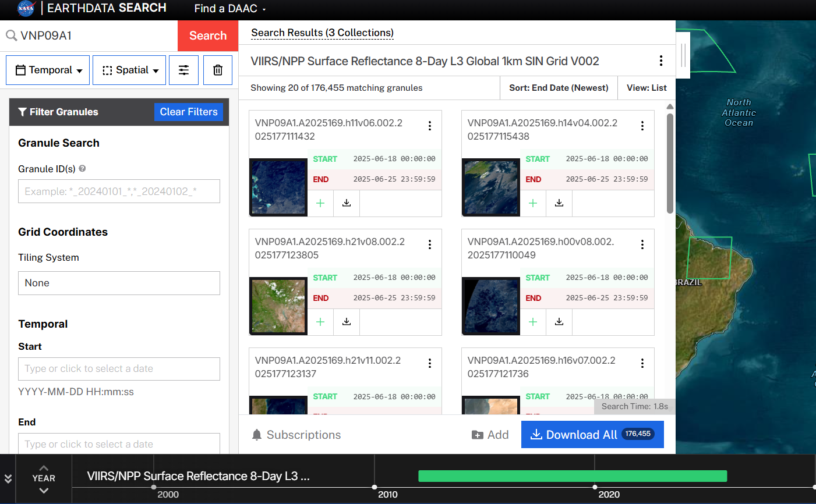Click the h14v04 granule thumbnail

[491, 187]
